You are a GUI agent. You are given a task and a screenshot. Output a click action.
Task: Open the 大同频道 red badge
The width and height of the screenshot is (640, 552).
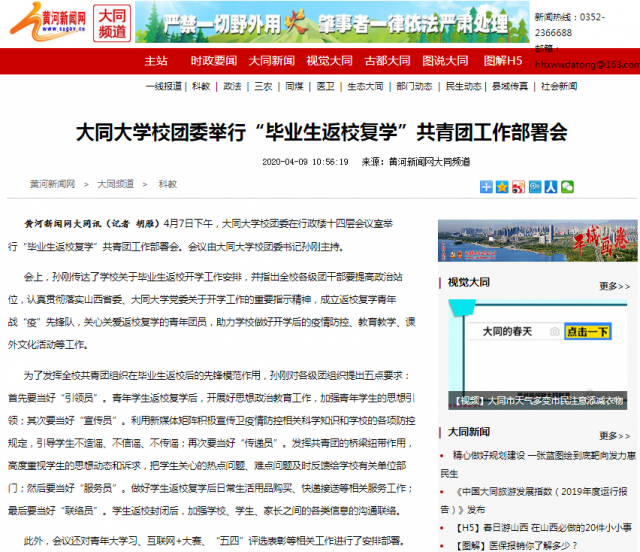(112, 24)
